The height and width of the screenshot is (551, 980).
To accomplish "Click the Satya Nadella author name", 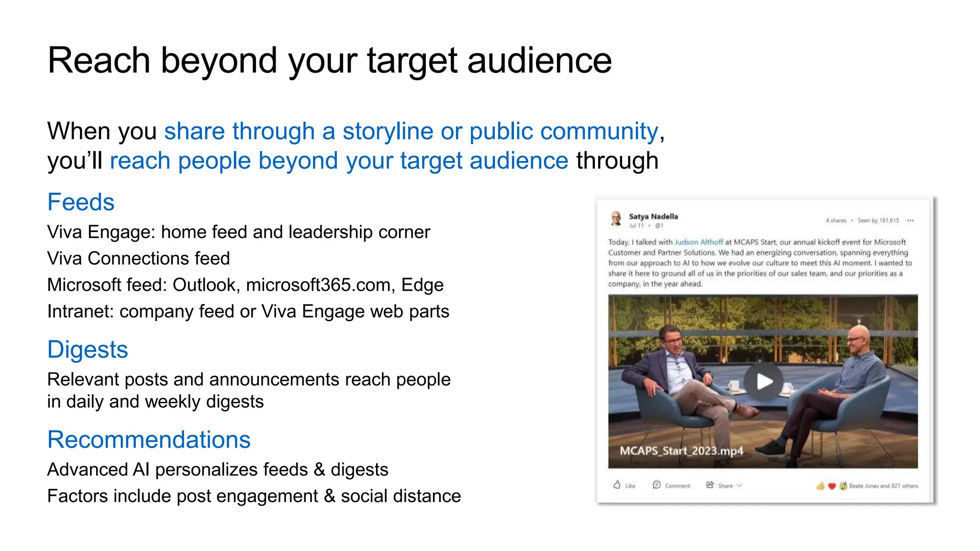I will click(653, 216).
